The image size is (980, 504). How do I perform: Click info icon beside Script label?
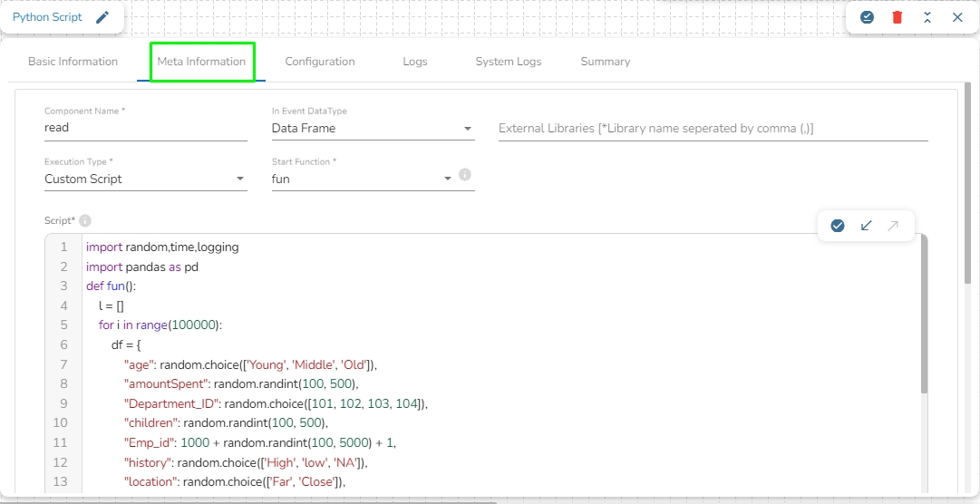pyautogui.click(x=85, y=220)
